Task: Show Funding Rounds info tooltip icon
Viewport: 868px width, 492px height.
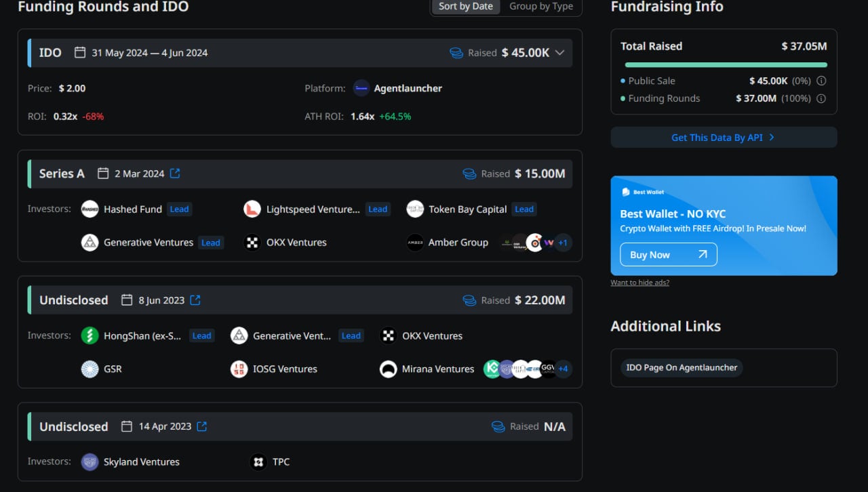Action: [821, 98]
